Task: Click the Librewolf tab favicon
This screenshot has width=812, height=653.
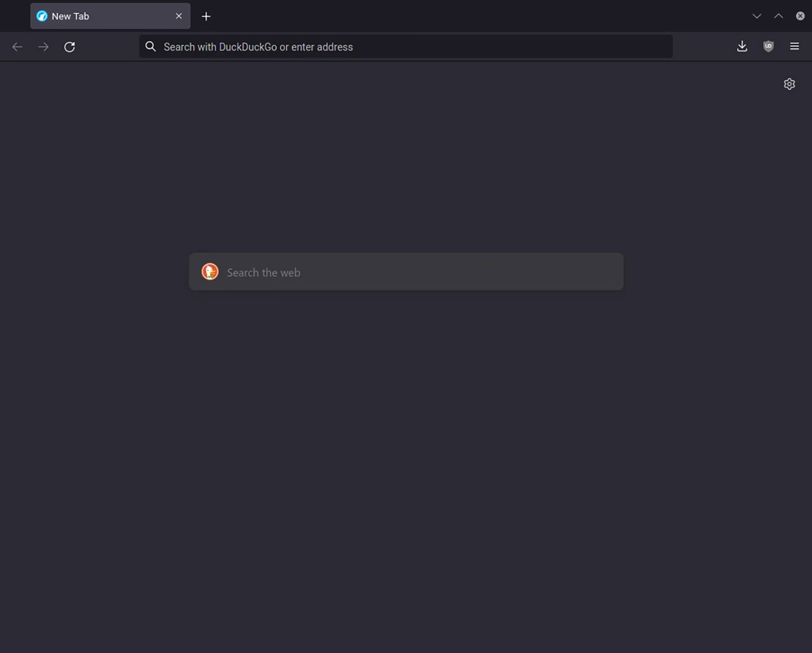Action: coord(42,16)
